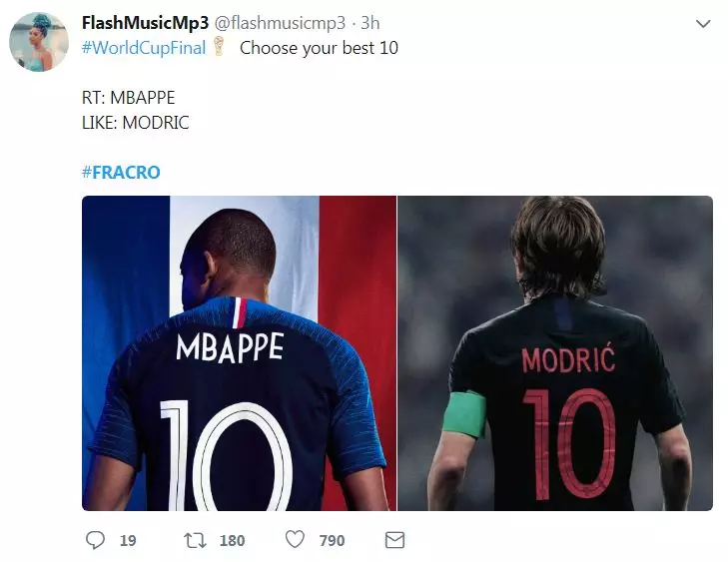Click the reply speech bubble icon
The height and width of the screenshot is (562, 728).
click(x=96, y=540)
